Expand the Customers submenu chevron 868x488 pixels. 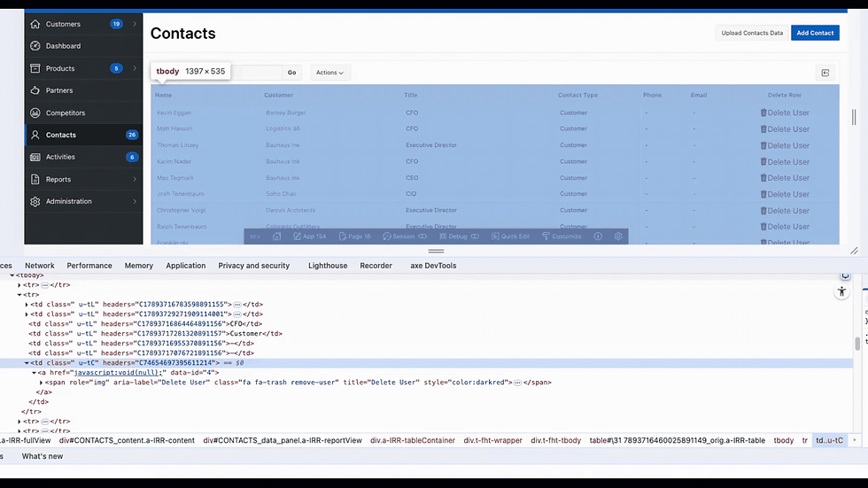(x=135, y=24)
